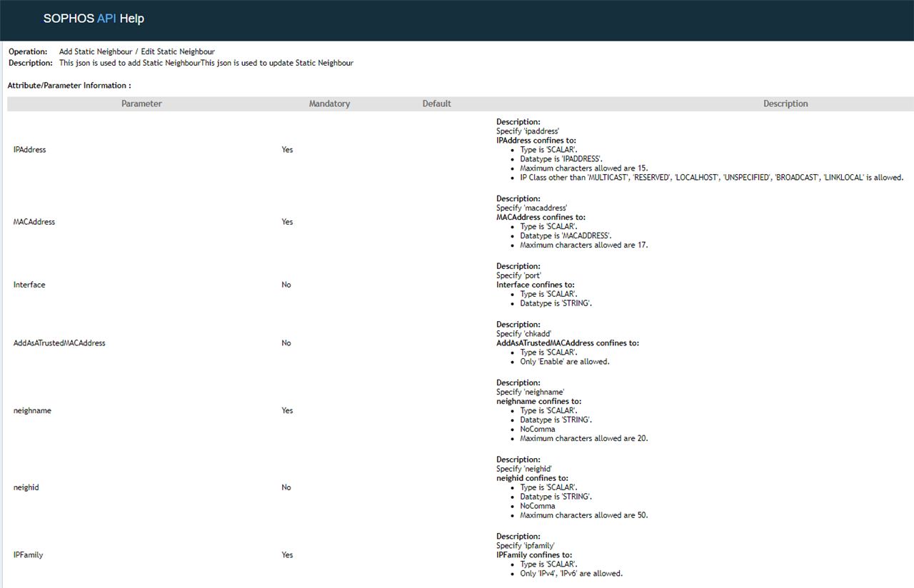Select the IPFamily parameter name

click(29, 555)
